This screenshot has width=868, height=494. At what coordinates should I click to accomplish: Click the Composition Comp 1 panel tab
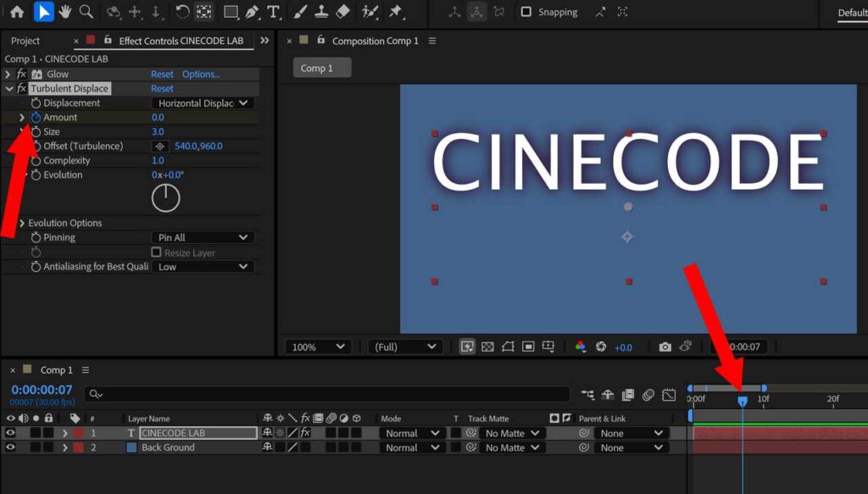tap(375, 41)
